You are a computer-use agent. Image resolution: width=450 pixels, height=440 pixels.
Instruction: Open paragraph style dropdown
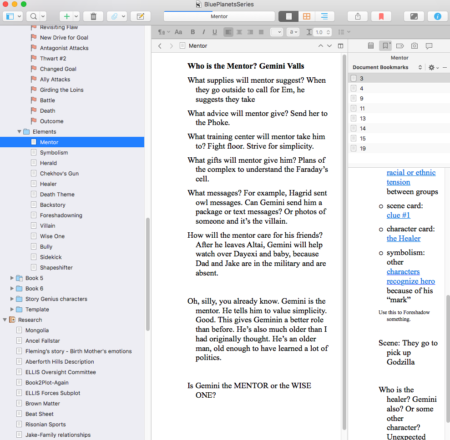click(163, 32)
